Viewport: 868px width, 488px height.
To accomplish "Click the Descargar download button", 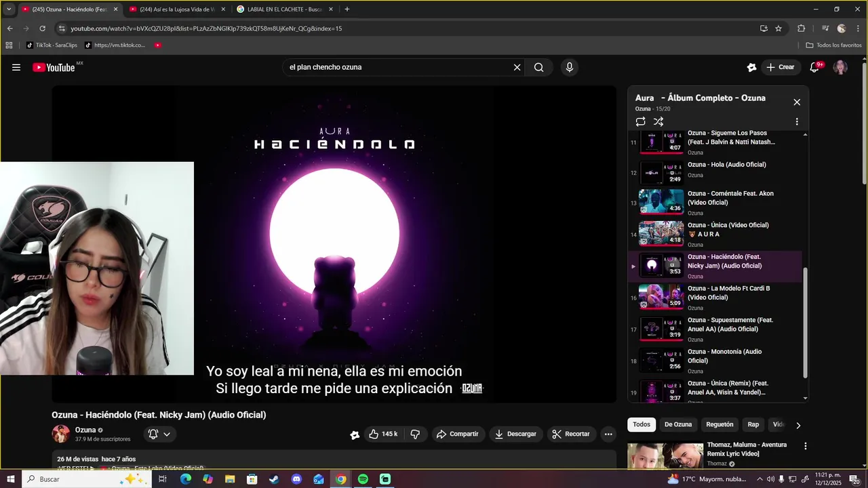I will click(x=515, y=434).
